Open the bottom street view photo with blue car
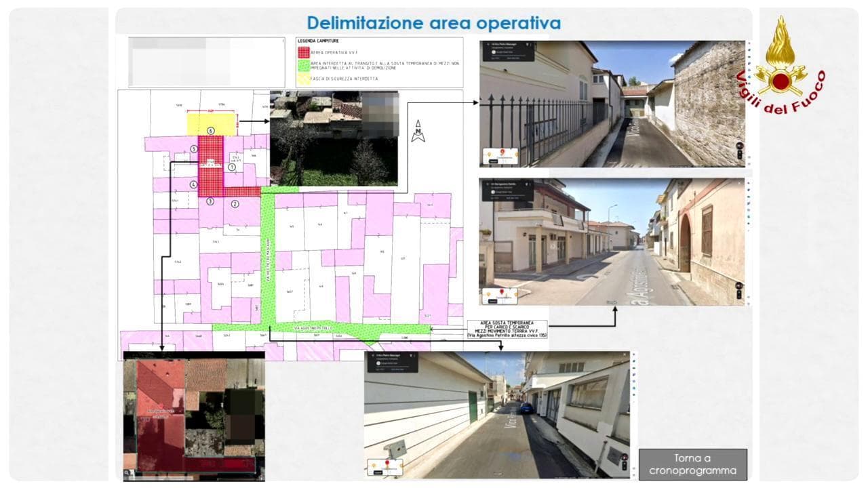The image size is (868, 488). coord(497,415)
